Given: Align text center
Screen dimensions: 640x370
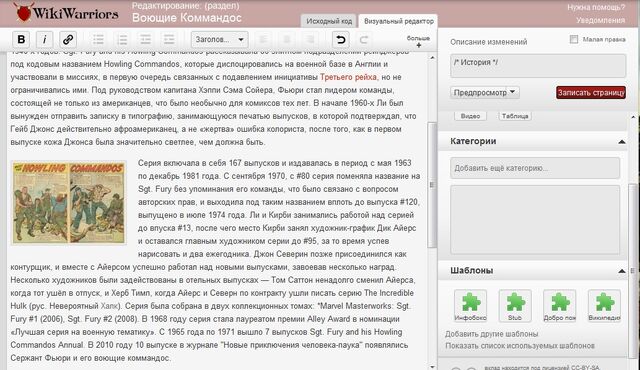Looking at the screenshot, I should pyautogui.click(x=287, y=40).
